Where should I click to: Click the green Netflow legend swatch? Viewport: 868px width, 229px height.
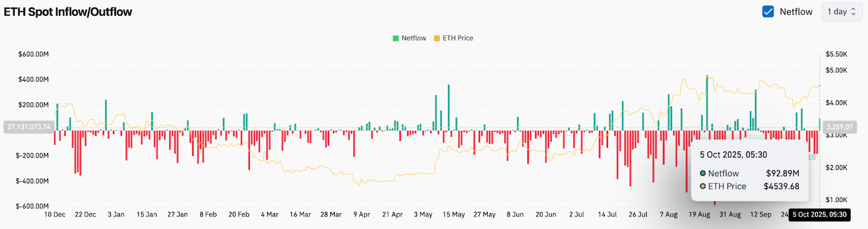(x=396, y=39)
